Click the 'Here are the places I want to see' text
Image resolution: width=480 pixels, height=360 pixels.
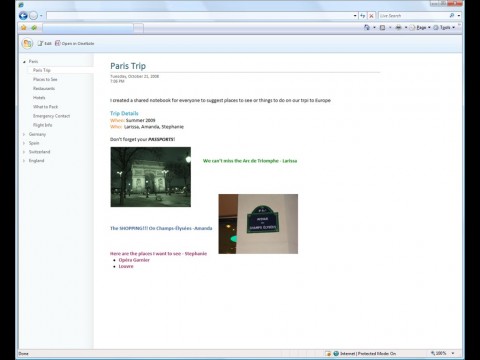[158, 254]
